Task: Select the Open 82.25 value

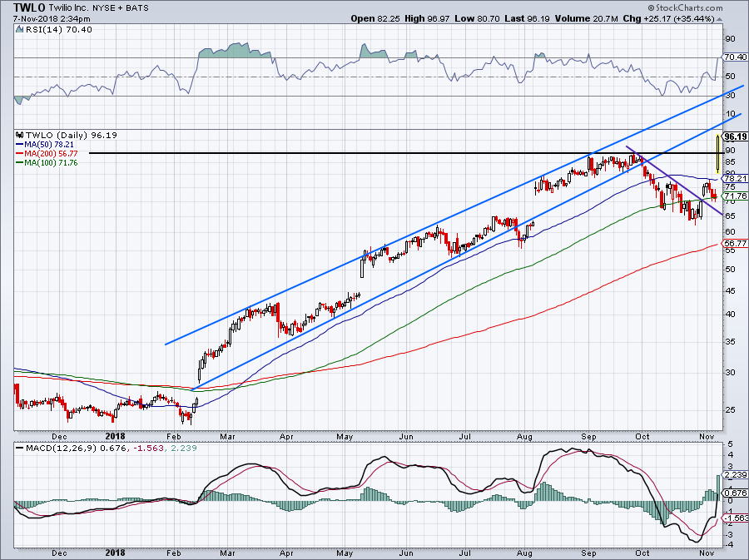Action: 375,18
